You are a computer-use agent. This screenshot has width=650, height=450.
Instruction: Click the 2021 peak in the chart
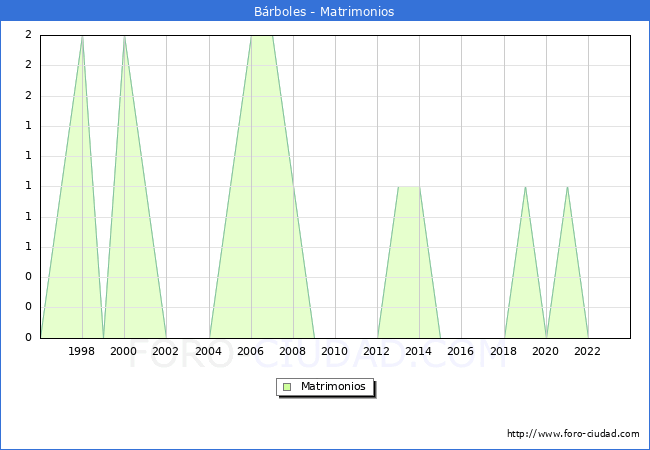click(x=567, y=187)
